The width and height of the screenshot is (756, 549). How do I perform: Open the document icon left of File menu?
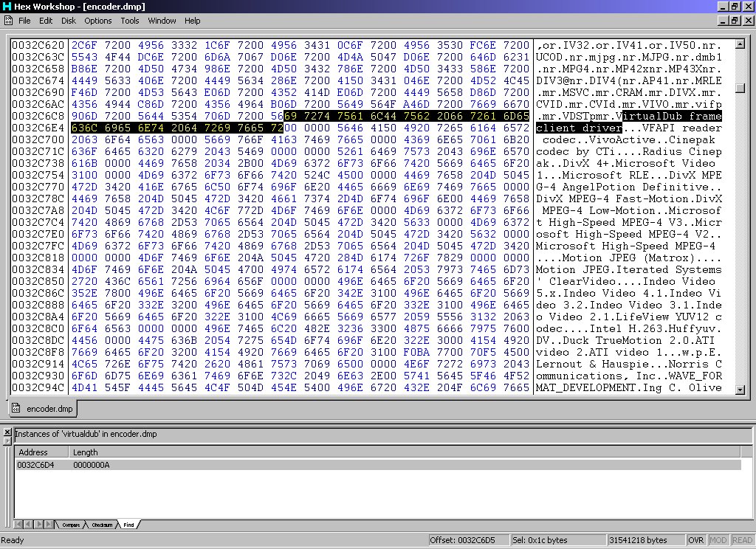[x=8, y=20]
